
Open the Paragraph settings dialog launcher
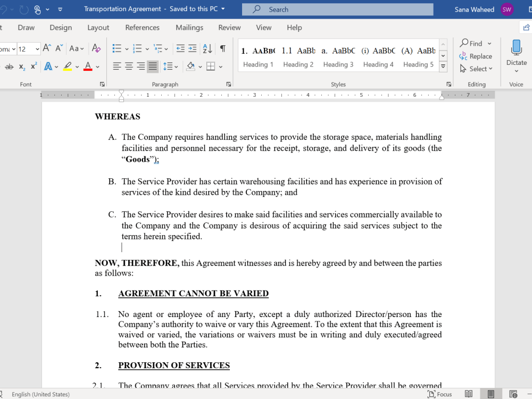click(x=228, y=84)
